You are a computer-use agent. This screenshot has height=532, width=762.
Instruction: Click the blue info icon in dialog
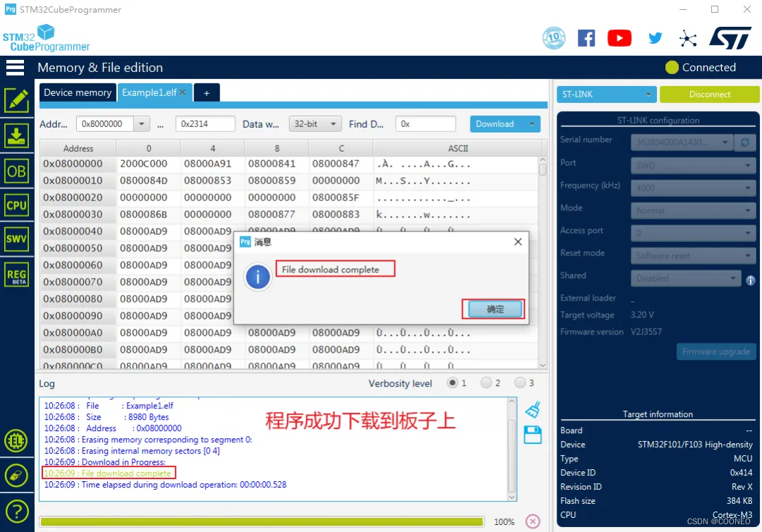[258, 277]
